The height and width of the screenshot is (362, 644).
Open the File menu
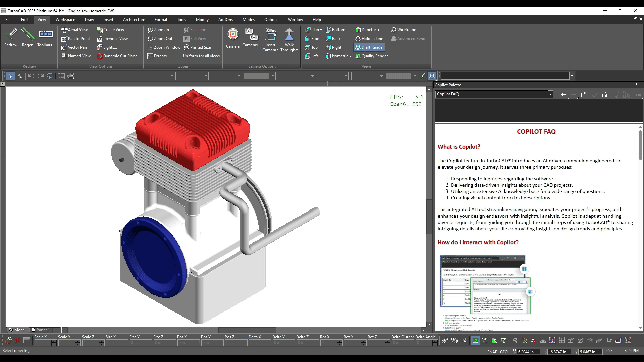[8, 20]
